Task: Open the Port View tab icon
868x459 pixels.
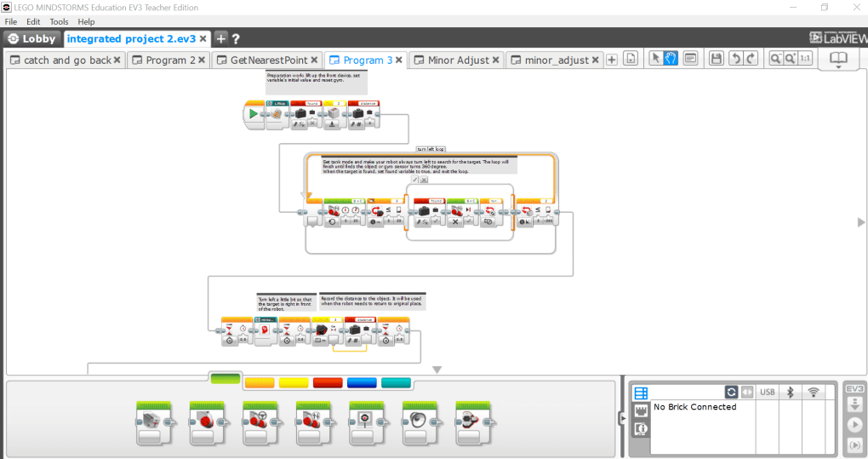Action: tap(642, 410)
